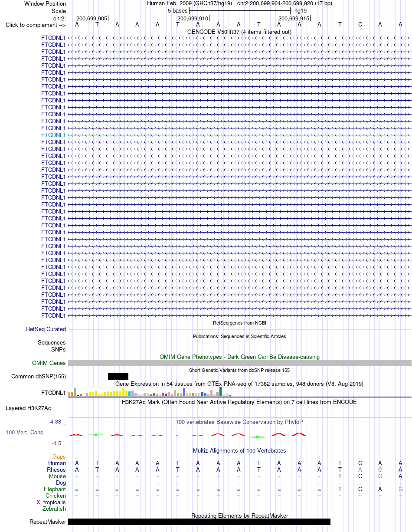Click the 'Scale' track label
The width and height of the screenshot is (412, 532).
[59, 11]
